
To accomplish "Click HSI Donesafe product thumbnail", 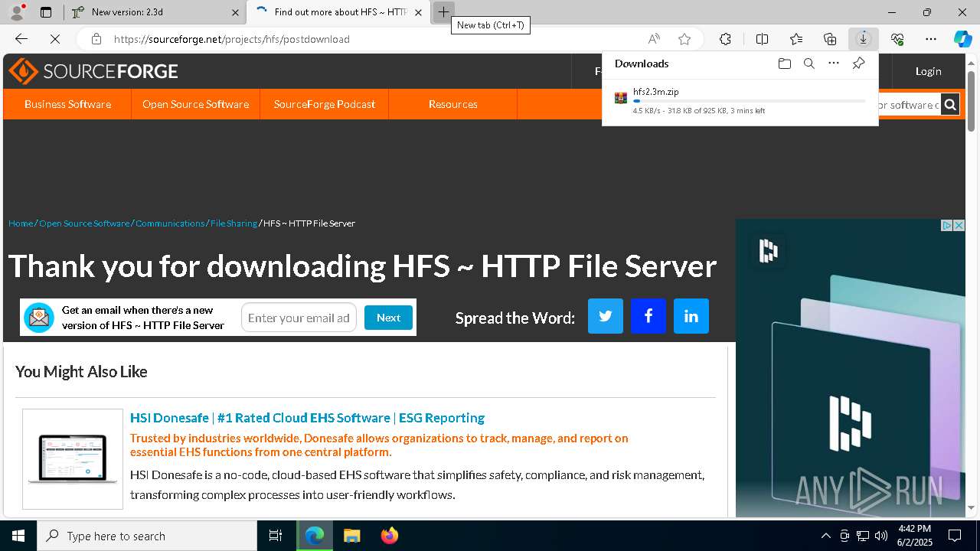I will 73,459.
